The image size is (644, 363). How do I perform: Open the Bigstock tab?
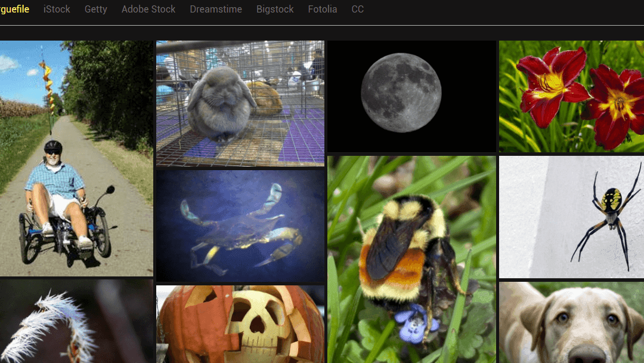click(x=275, y=9)
